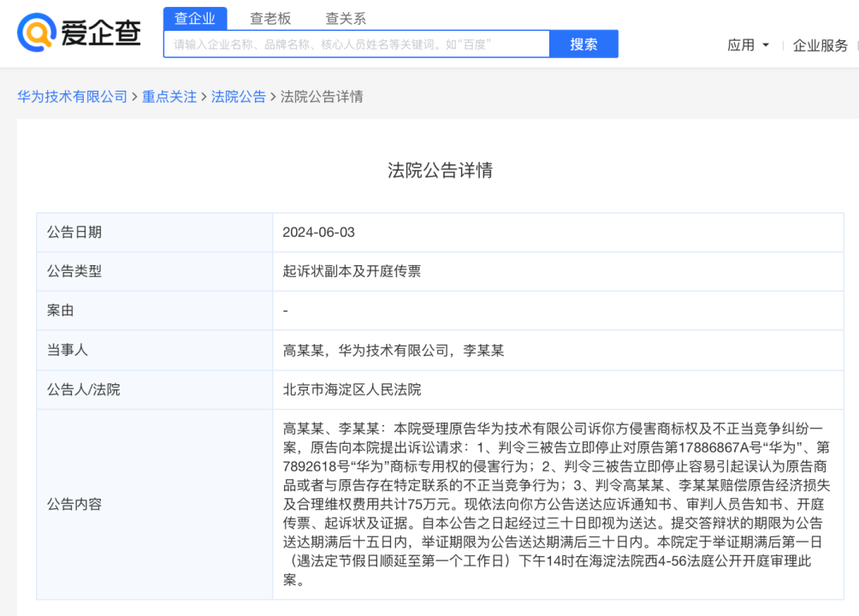Image resolution: width=859 pixels, height=616 pixels.
Task: Open the 企业服务 menu
Action: (820, 45)
